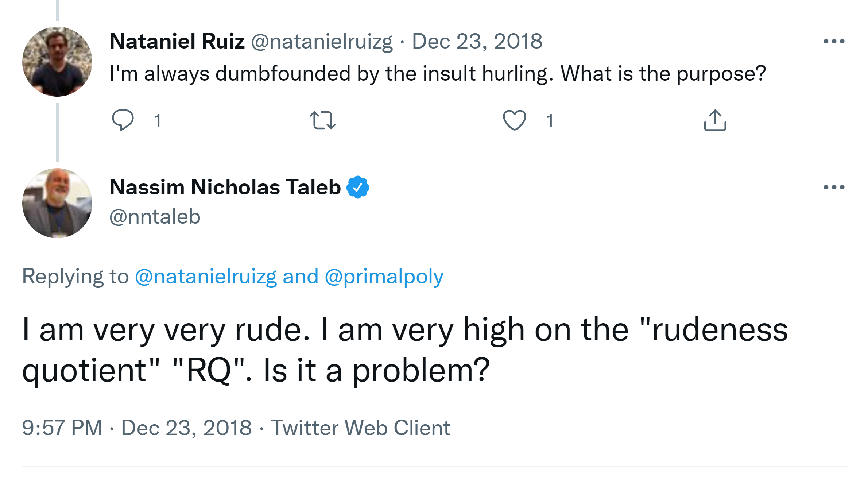
Task: Click the grey @natanielruizg handle beside the name
Action: (x=322, y=41)
